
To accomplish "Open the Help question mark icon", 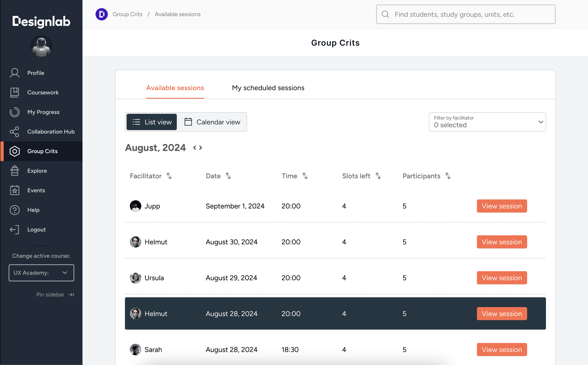I will [14, 210].
